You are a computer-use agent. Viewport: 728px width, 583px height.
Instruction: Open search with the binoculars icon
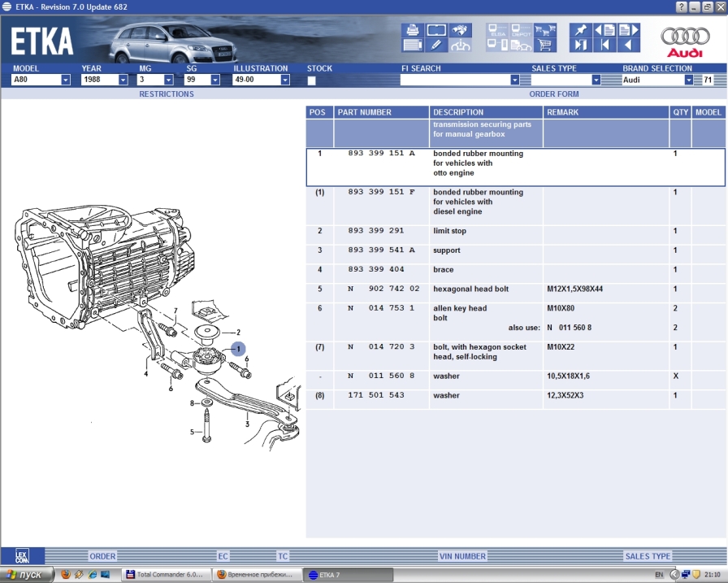coord(460,30)
